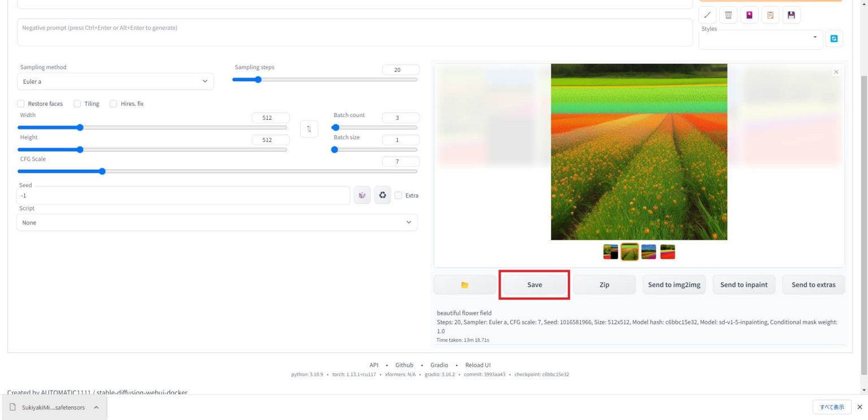The width and height of the screenshot is (868, 420).
Task: Open the Sampling method dropdown
Action: (x=115, y=81)
